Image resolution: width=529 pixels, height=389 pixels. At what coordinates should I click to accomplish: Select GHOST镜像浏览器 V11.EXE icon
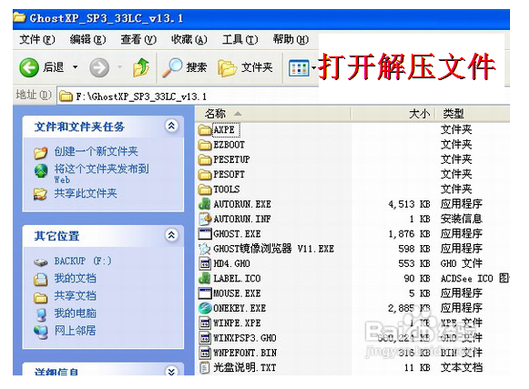204,249
